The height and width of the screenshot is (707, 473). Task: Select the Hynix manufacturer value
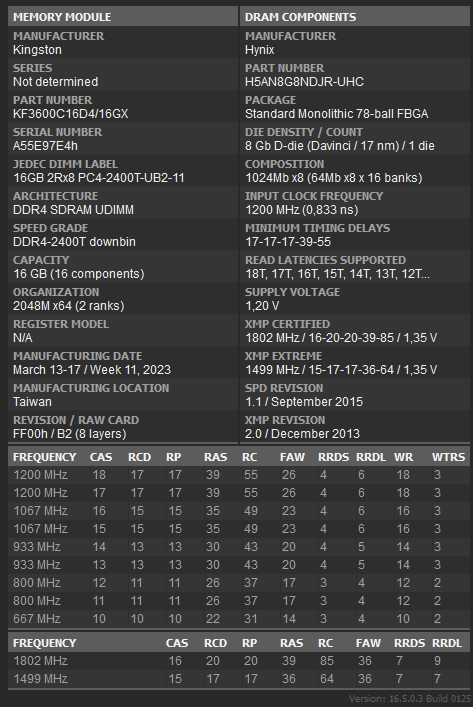point(259,50)
